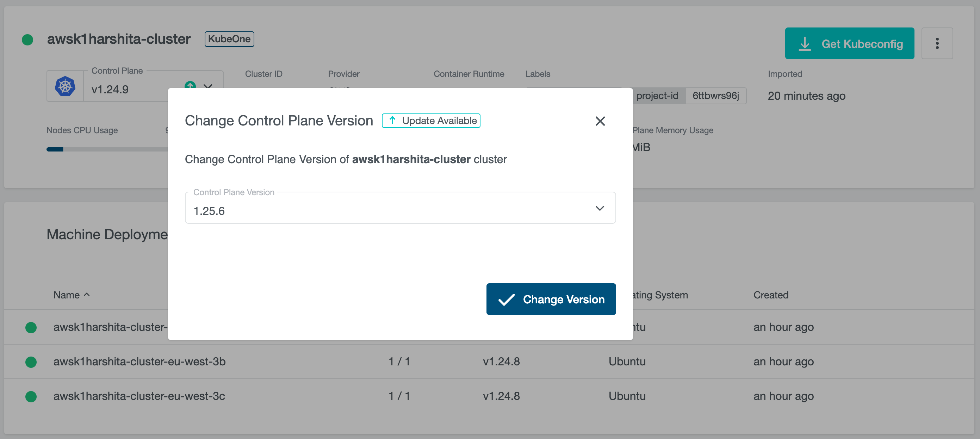
Task: Click the chevron arrow in version field
Action: (599, 208)
